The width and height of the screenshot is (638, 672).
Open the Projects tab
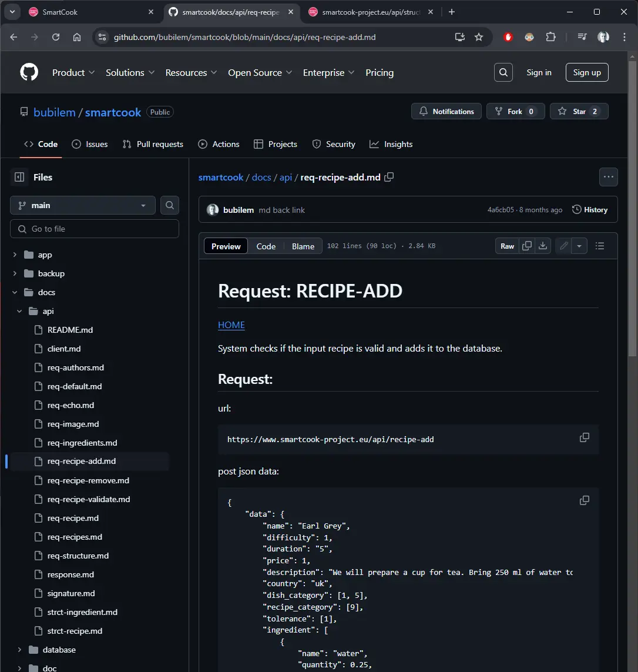[276, 144]
